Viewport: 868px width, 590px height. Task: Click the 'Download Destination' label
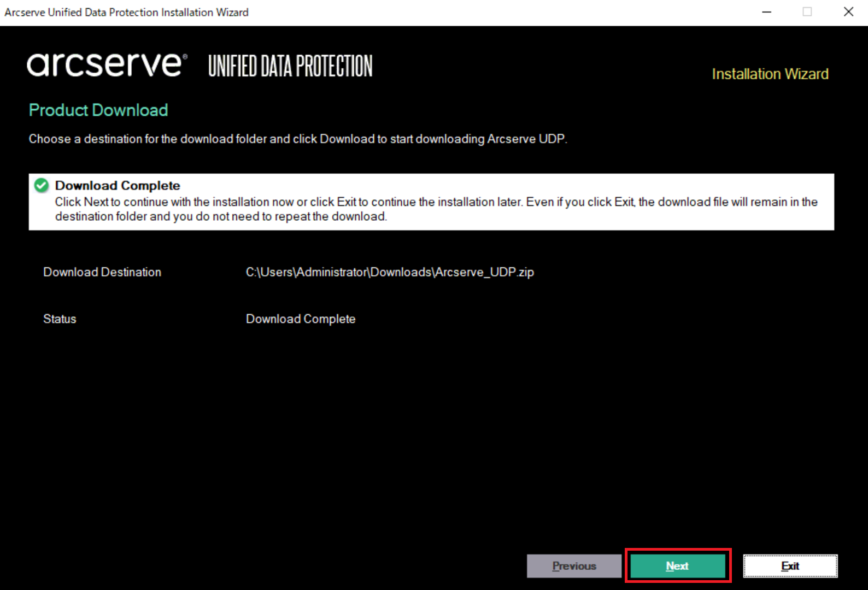[102, 272]
